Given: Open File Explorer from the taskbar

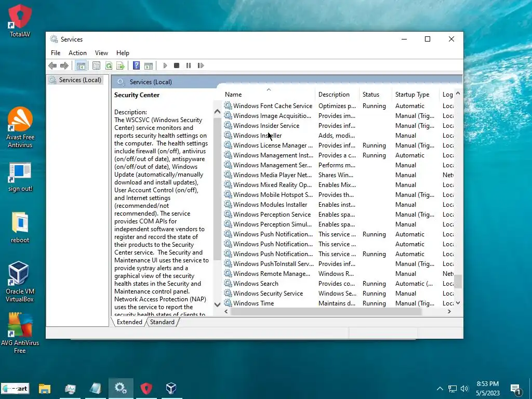Looking at the screenshot, I should (x=45, y=389).
